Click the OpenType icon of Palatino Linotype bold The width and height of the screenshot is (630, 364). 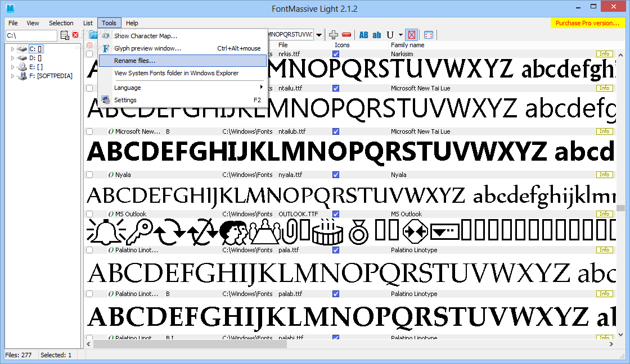click(x=111, y=294)
